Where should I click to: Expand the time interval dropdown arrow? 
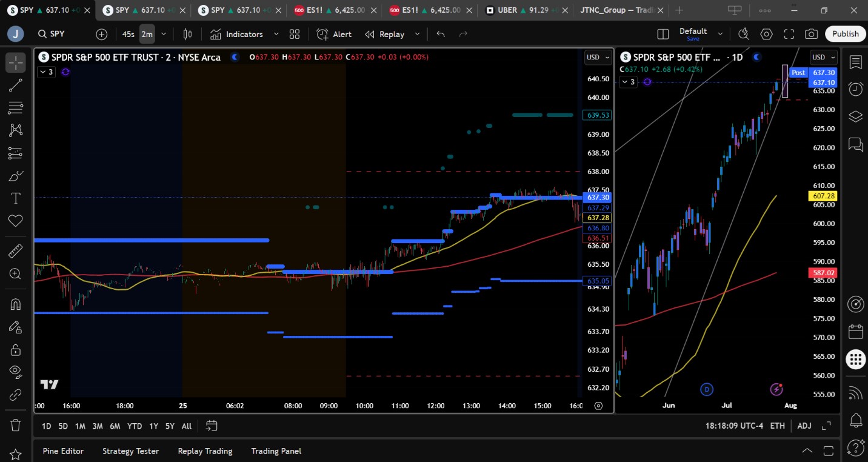[164, 34]
